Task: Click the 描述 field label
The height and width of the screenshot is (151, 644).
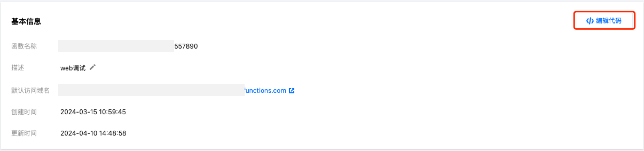Action: coord(18,68)
